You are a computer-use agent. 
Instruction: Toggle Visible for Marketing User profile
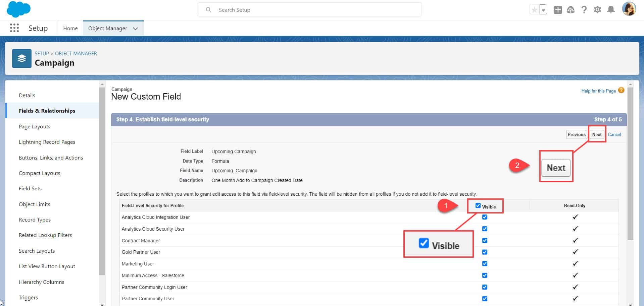485,263
